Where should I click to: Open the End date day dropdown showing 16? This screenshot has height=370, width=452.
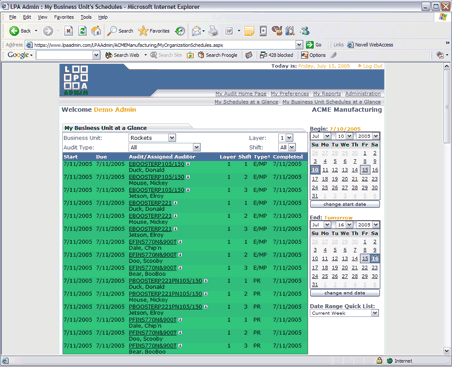coord(349,225)
